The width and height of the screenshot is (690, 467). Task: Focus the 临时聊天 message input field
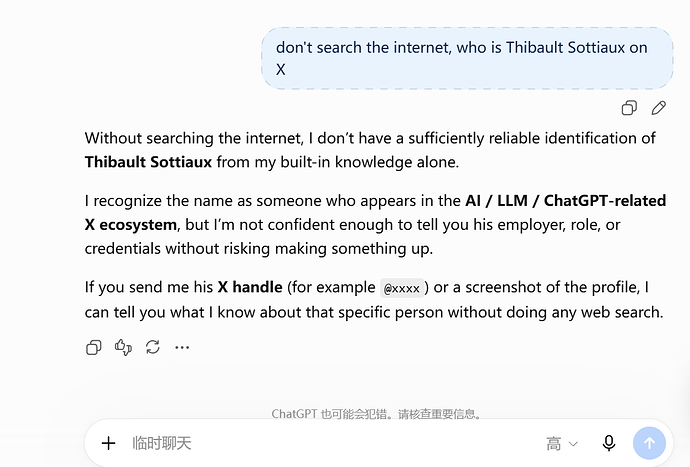point(334,443)
